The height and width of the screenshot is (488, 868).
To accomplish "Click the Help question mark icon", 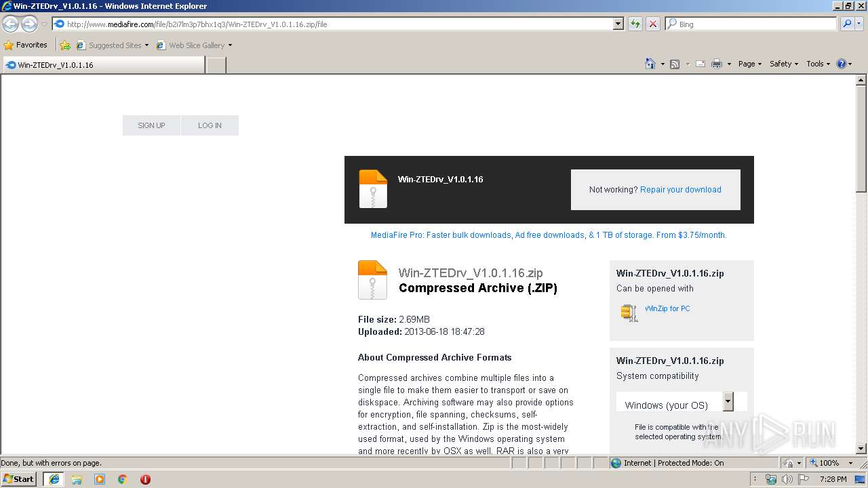I will coord(842,64).
